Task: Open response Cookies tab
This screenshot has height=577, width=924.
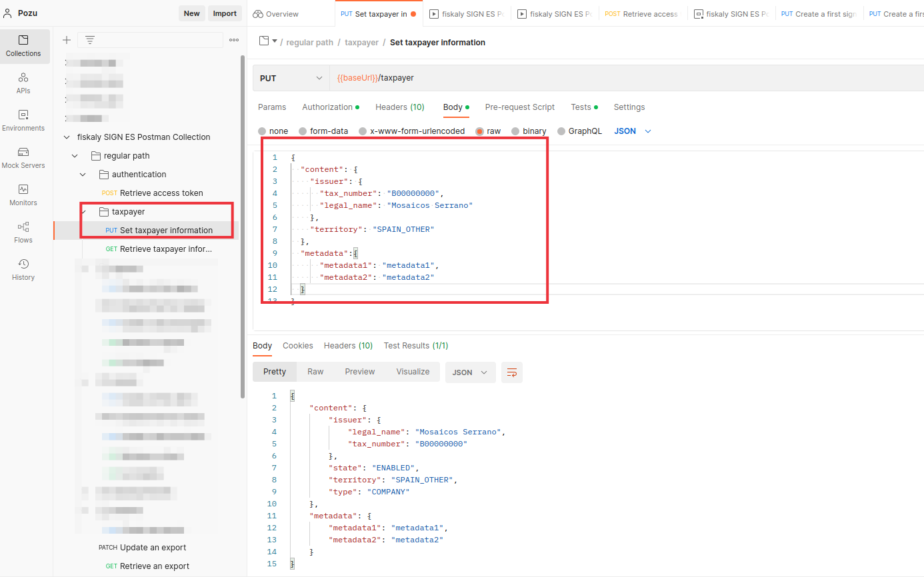Action: pos(297,346)
